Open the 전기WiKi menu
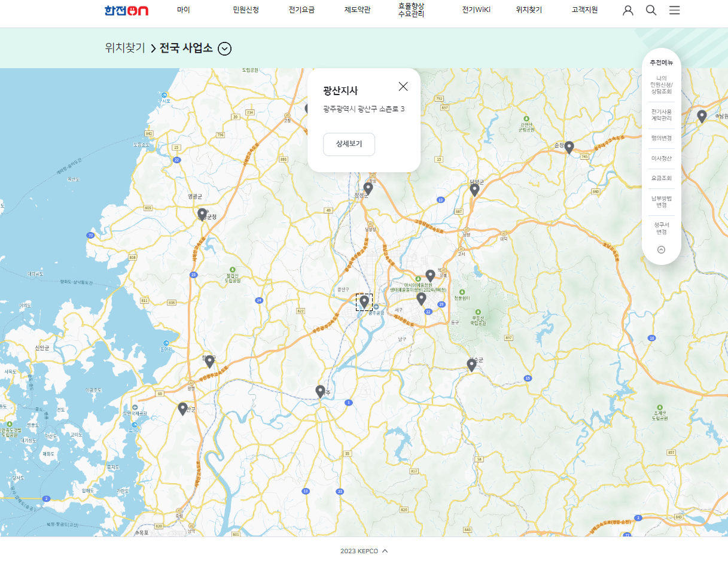 [x=476, y=10]
